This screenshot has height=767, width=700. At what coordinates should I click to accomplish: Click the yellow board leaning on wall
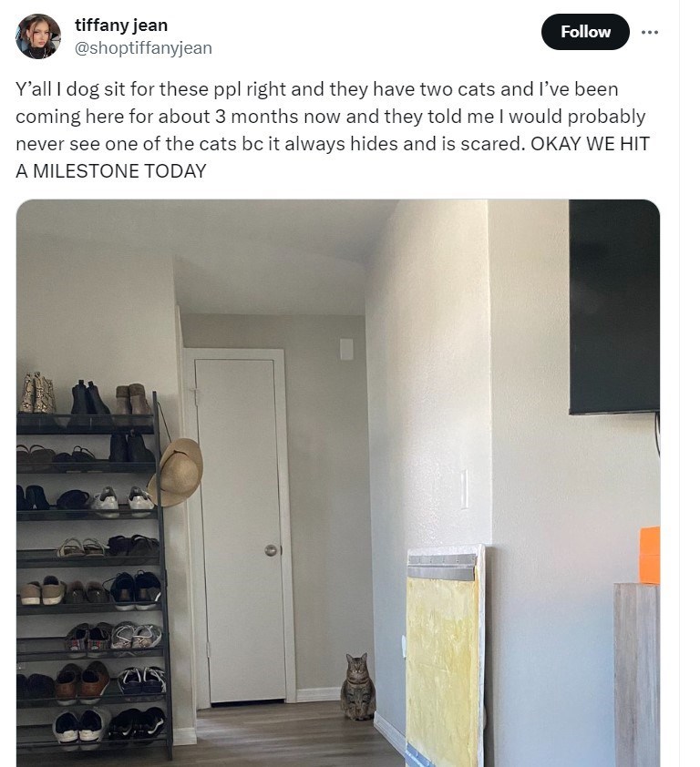(x=443, y=658)
